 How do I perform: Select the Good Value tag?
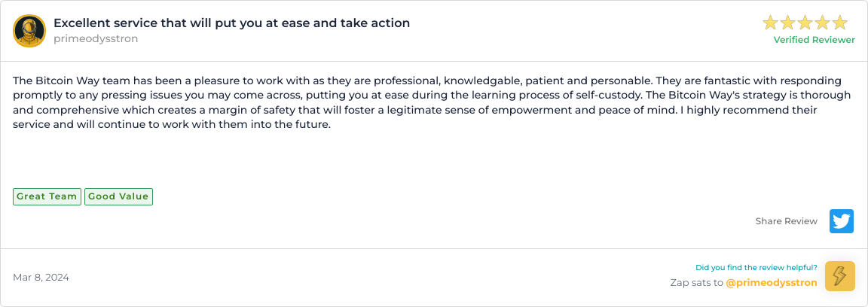pyautogui.click(x=118, y=196)
